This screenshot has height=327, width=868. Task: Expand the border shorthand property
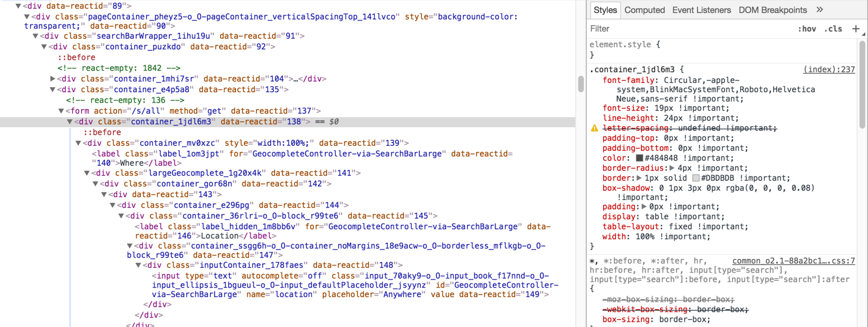(639, 178)
